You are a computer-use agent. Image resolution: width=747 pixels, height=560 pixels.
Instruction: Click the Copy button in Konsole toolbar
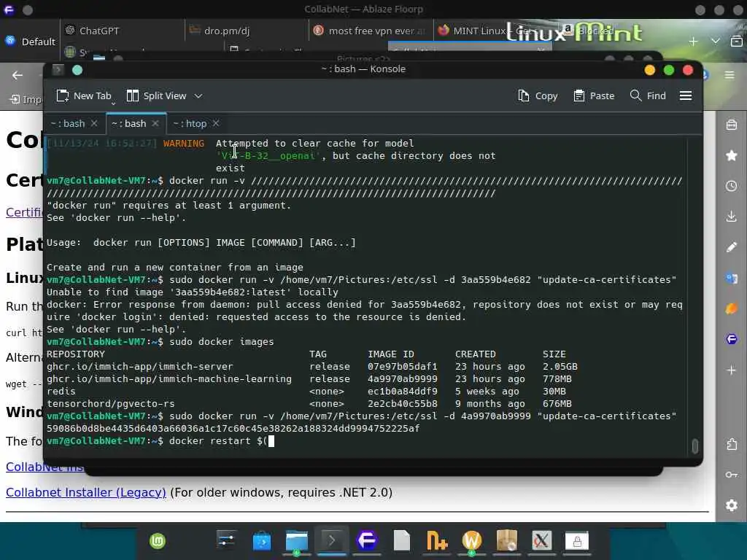coord(538,96)
